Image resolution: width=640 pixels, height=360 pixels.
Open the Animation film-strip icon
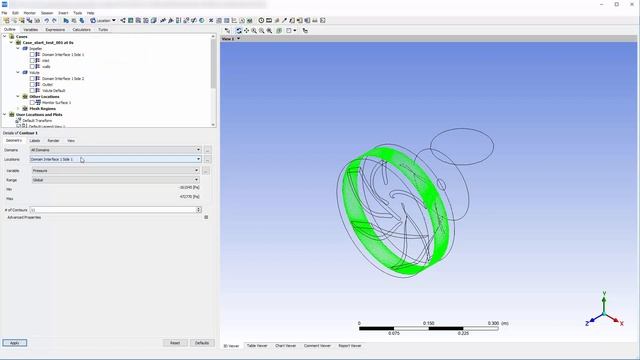(x=269, y=20)
